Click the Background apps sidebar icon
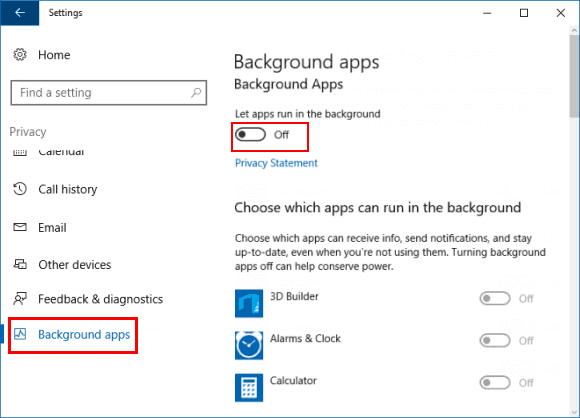The image size is (580, 418). (x=20, y=334)
